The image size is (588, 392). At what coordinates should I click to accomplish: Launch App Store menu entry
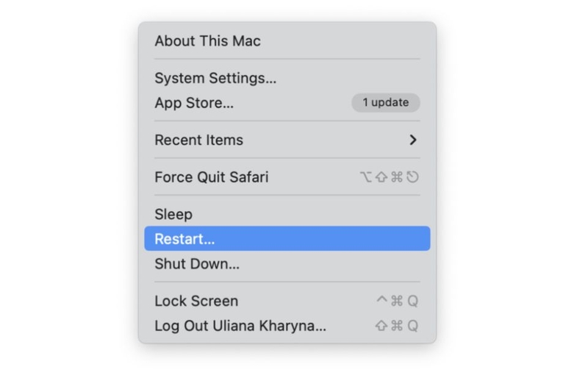pyautogui.click(x=194, y=103)
